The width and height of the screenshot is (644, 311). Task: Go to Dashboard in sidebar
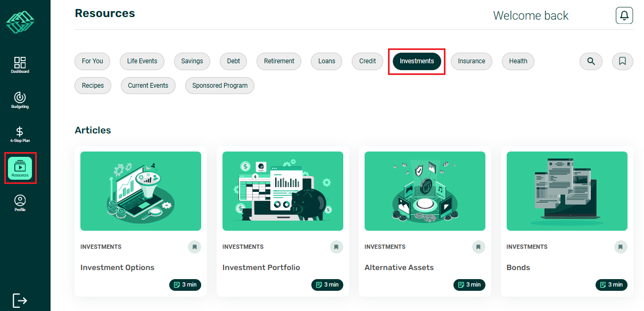tap(20, 65)
